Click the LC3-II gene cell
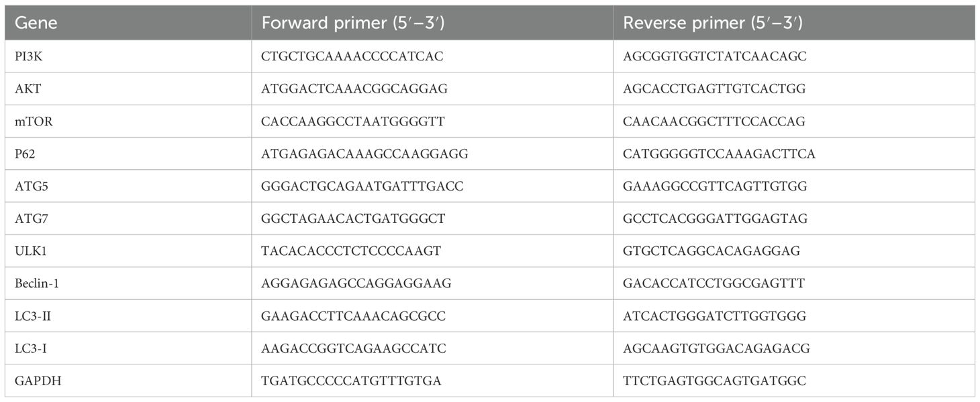Viewport: 980px width, 402px height. coord(33,315)
